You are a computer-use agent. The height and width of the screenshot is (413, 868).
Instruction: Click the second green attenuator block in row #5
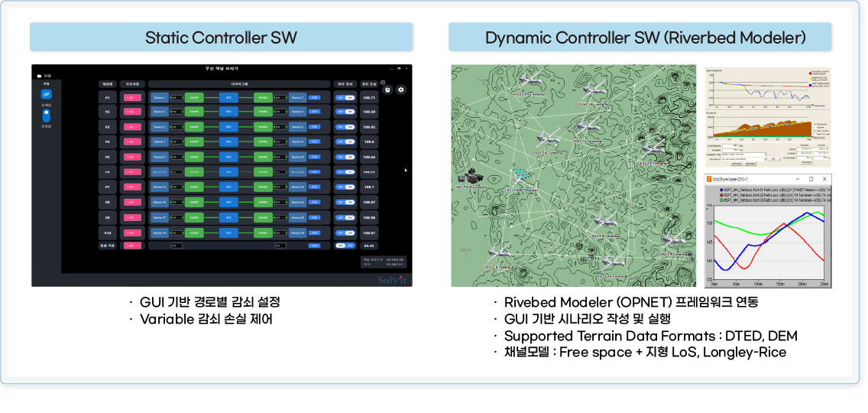point(264,158)
